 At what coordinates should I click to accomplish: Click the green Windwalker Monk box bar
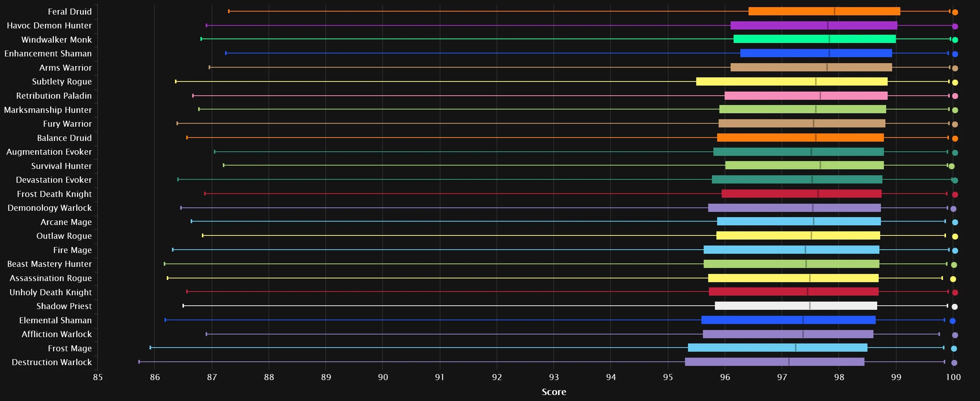[x=815, y=39]
